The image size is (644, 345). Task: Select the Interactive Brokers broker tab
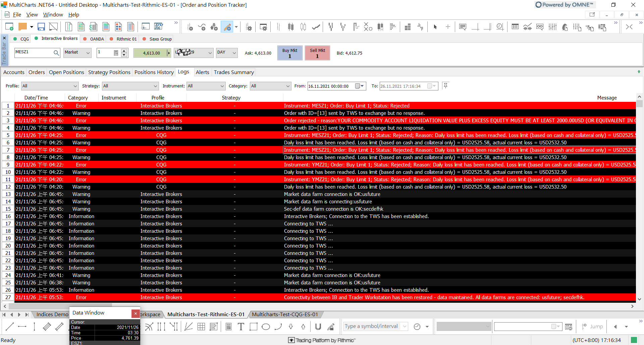[56, 39]
